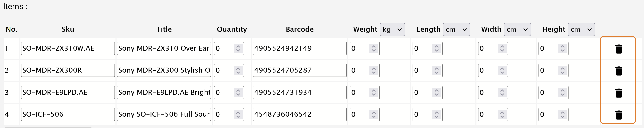Open the Height unit selector
This screenshot has height=128, width=644.
coord(582,29)
